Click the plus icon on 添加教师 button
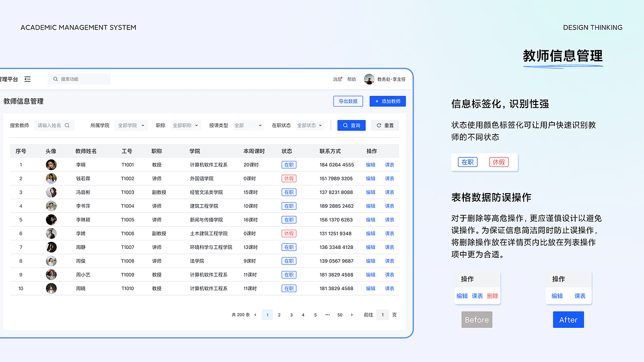 coord(376,101)
